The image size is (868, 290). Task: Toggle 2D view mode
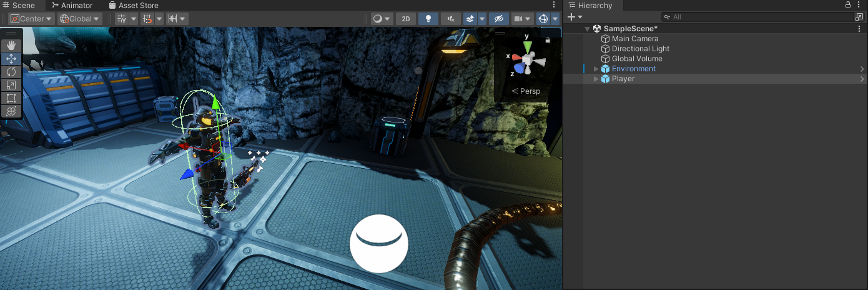tap(406, 19)
